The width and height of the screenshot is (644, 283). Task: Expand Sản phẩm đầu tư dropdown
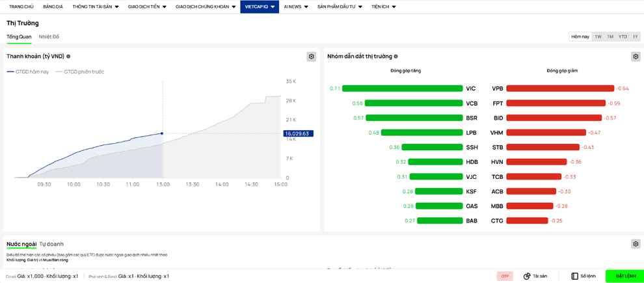(x=340, y=7)
